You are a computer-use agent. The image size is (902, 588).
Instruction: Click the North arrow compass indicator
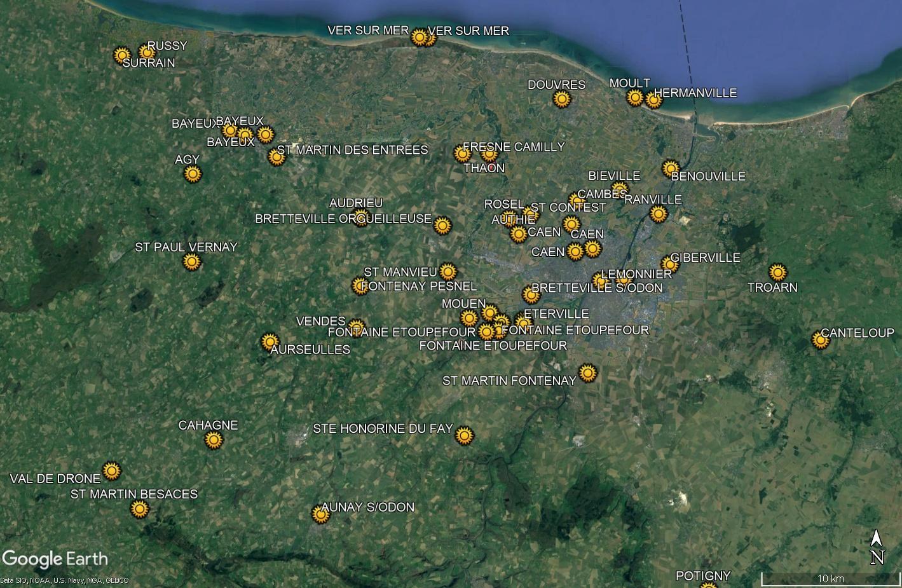click(x=877, y=547)
